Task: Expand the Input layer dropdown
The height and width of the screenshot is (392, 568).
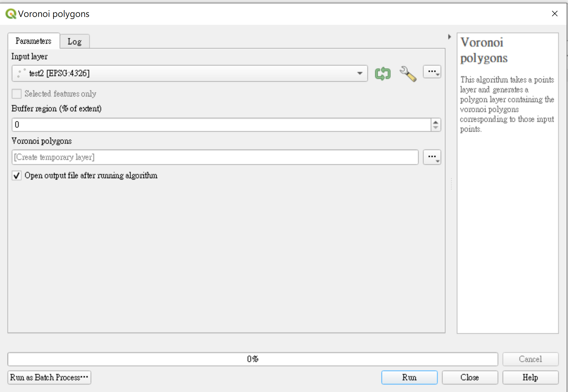Action: click(x=360, y=73)
